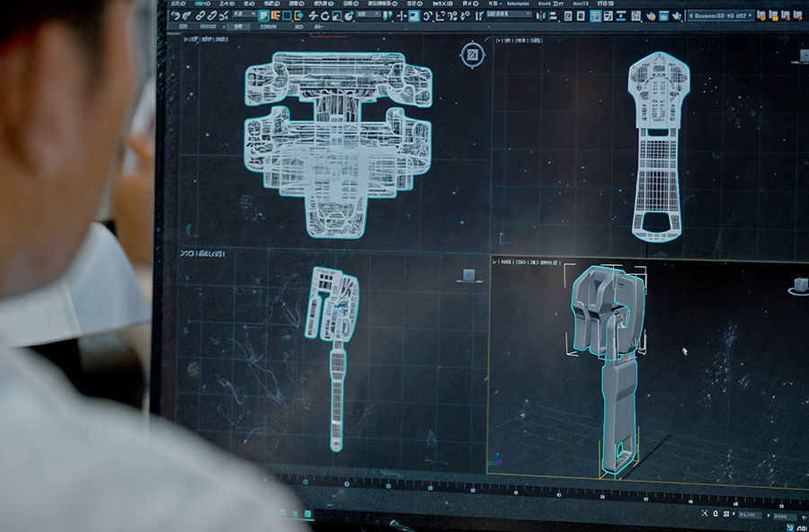Click the orange bracket icon with cyan dot

(298, 15)
